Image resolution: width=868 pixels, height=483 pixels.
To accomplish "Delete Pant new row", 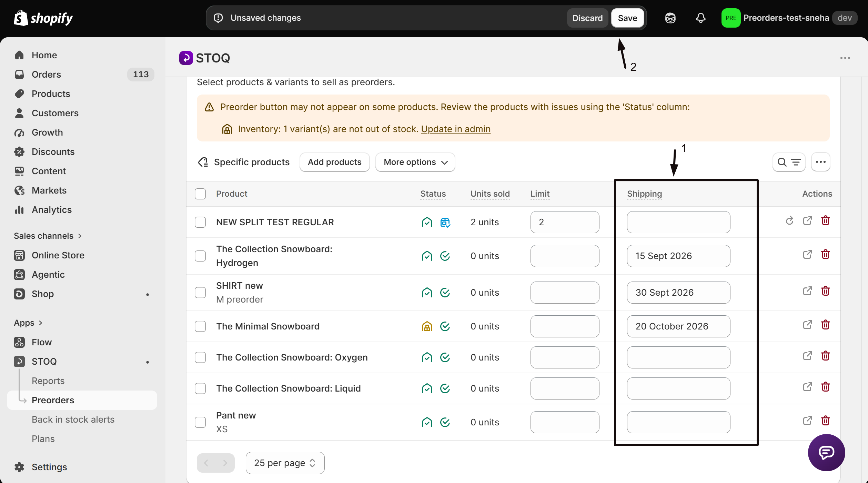I will (x=825, y=421).
